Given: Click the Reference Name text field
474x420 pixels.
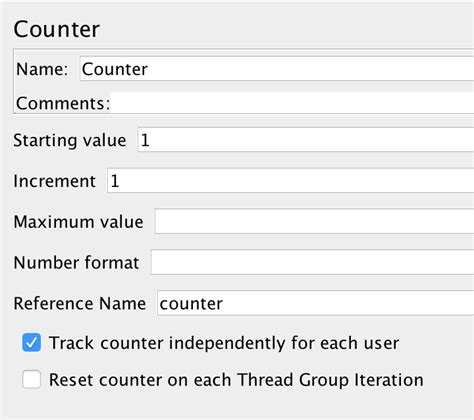Looking at the screenshot, I should 316,303.
